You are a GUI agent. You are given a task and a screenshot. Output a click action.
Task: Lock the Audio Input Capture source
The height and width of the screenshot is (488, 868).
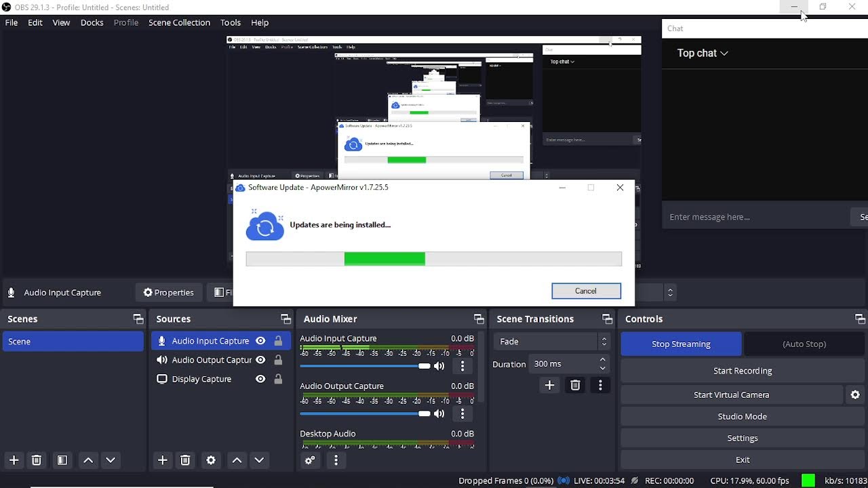(x=278, y=341)
